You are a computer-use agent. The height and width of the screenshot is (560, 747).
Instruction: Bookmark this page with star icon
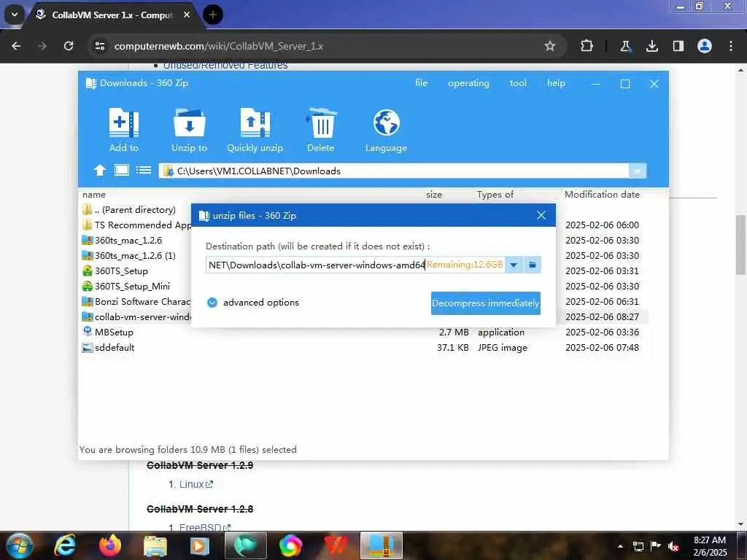pos(550,46)
